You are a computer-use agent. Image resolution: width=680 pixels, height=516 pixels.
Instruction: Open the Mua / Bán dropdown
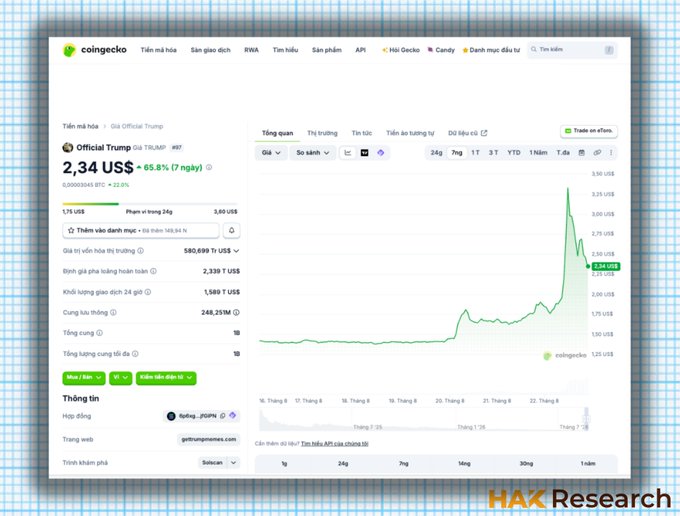click(84, 378)
